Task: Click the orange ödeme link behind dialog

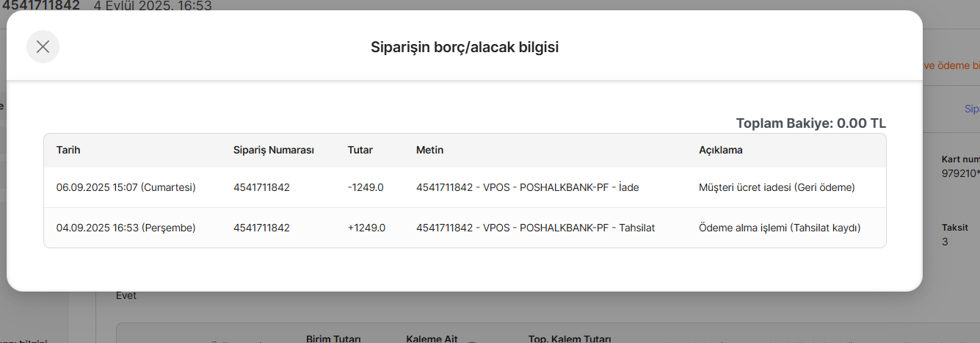Action: click(x=951, y=65)
